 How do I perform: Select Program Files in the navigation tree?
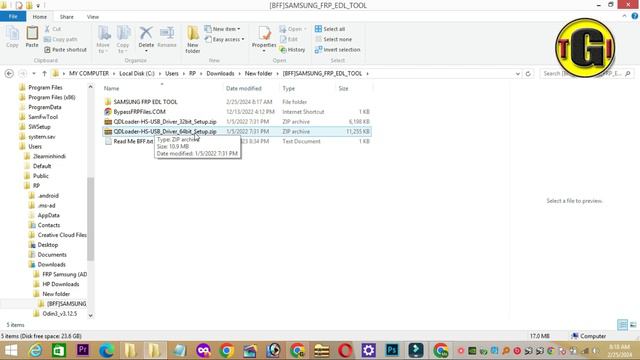pyautogui.click(x=45, y=87)
